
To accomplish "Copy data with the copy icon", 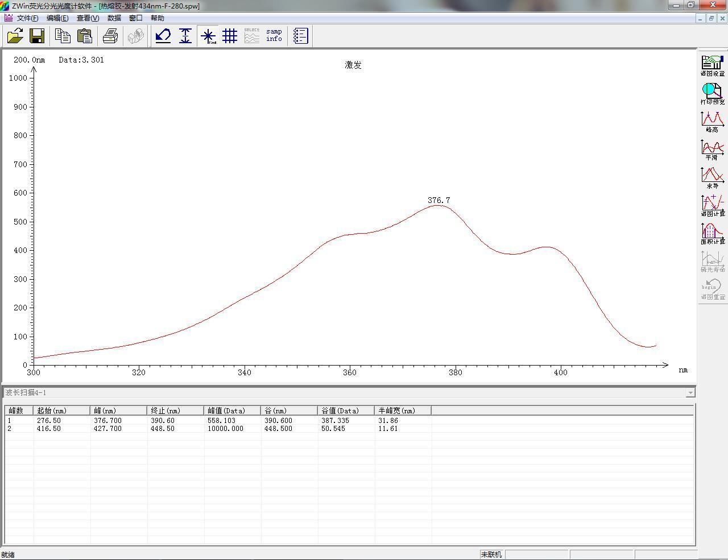I will point(63,36).
